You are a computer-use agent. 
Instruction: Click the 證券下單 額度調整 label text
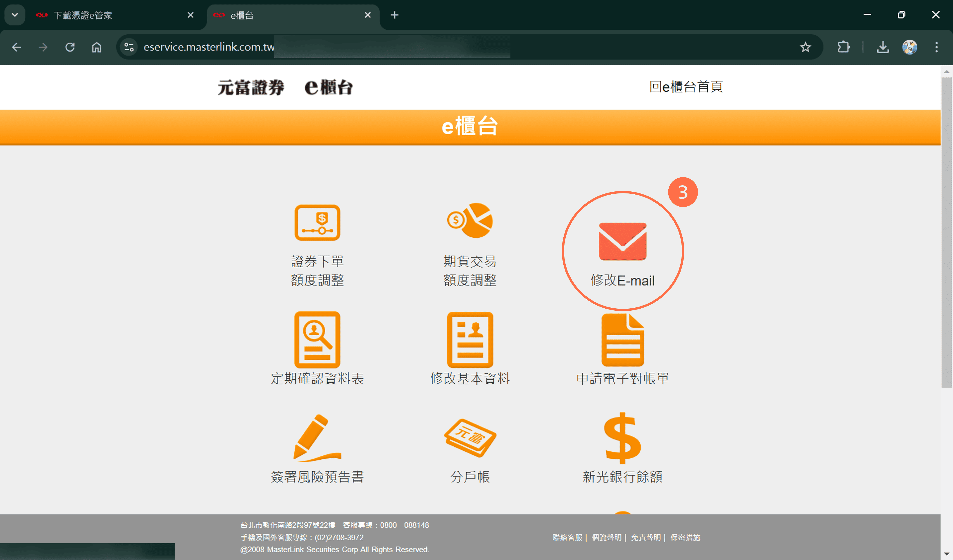[317, 271]
